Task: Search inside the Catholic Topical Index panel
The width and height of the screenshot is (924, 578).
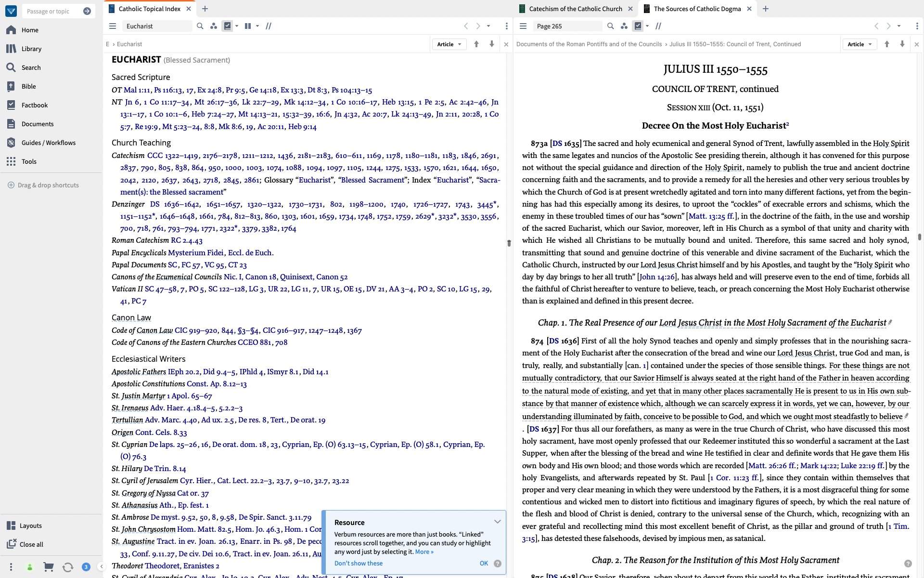Action: pyautogui.click(x=200, y=26)
